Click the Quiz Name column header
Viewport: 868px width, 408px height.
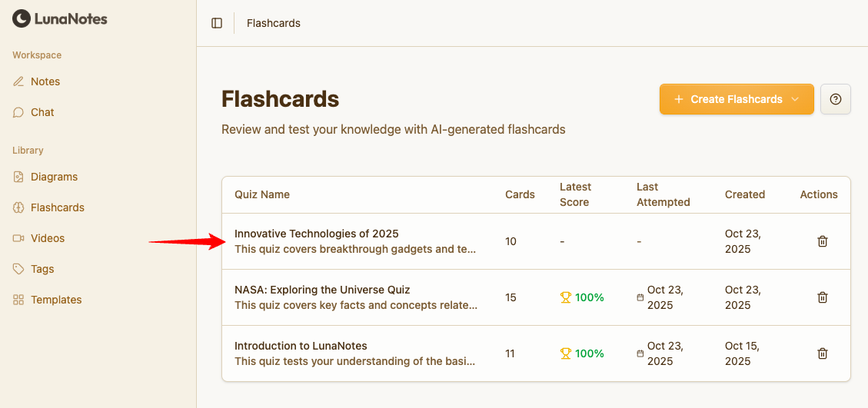coord(262,194)
